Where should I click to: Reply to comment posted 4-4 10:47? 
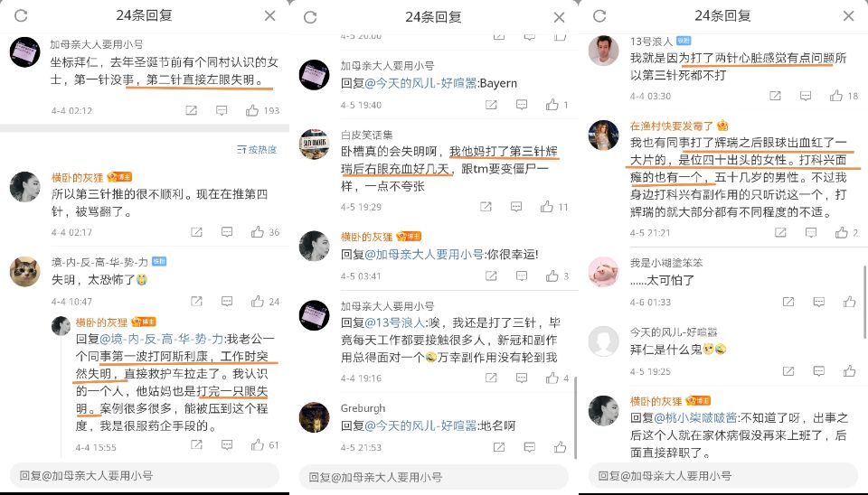(227, 301)
